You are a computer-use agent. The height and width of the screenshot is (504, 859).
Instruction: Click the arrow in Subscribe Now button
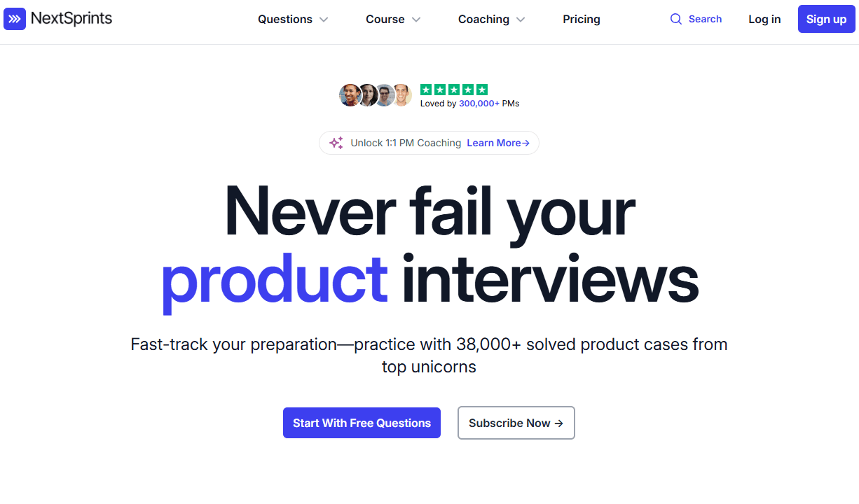click(558, 423)
